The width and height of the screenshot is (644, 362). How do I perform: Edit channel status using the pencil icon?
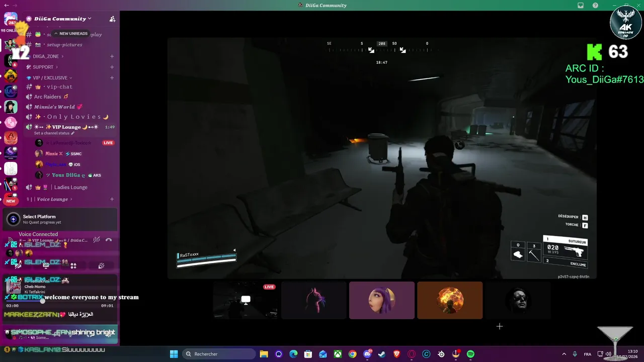tap(73, 133)
